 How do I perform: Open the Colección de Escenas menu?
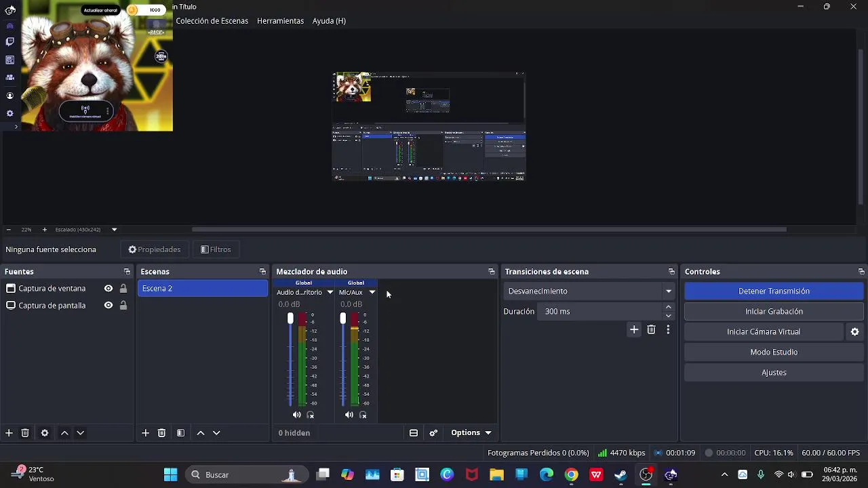click(x=212, y=21)
